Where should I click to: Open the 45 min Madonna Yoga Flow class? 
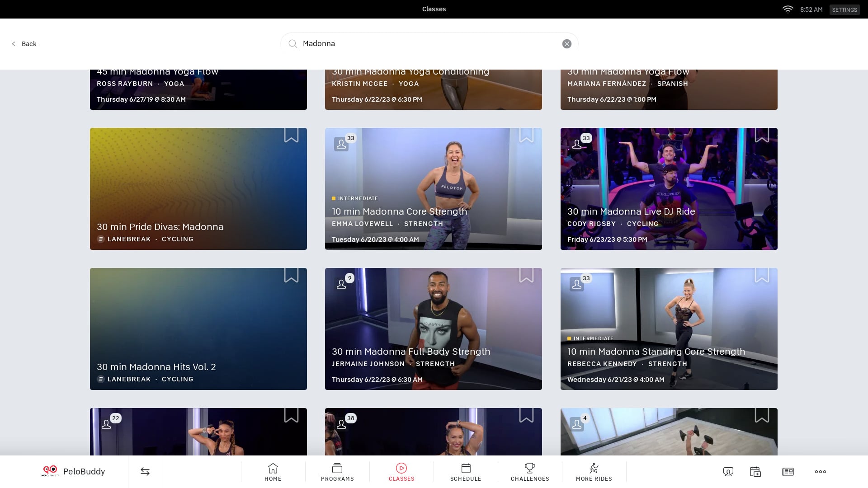coord(198,89)
